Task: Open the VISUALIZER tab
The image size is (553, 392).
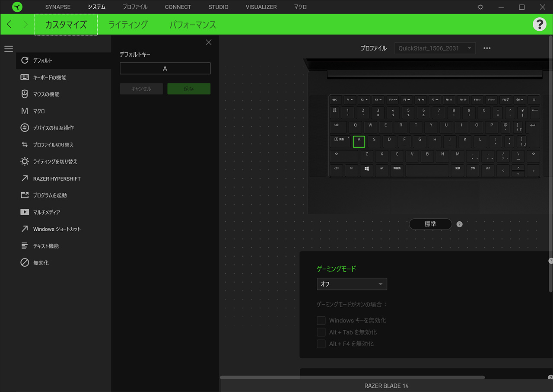Action: (261, 7)
